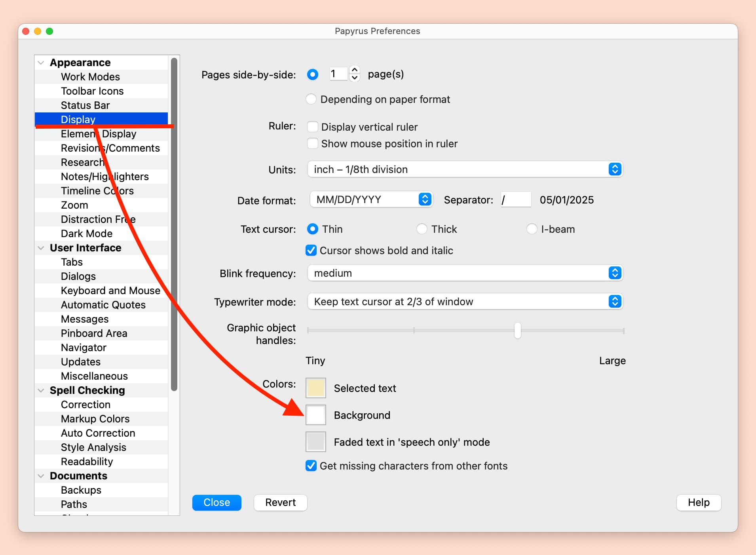
Task: Open Correction preferences
Action: (101, 405)
